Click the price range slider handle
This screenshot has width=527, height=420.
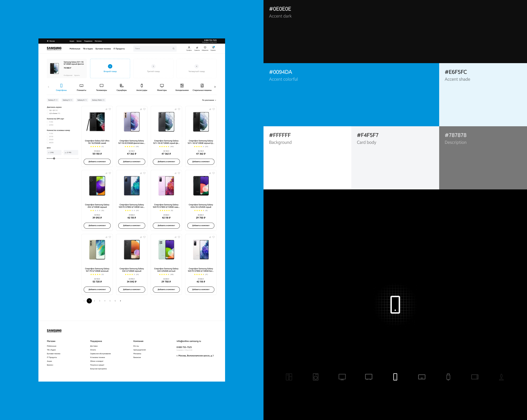coord(54,158)
